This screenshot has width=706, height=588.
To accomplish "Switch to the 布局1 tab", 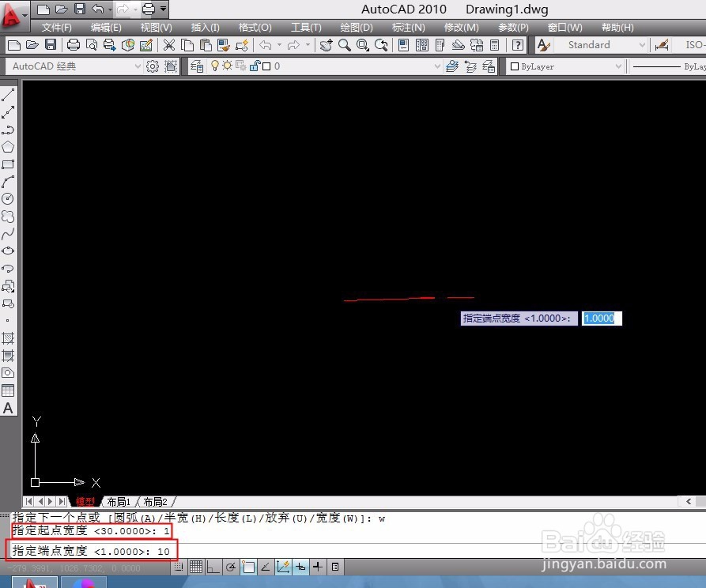I will pos(119,502).
